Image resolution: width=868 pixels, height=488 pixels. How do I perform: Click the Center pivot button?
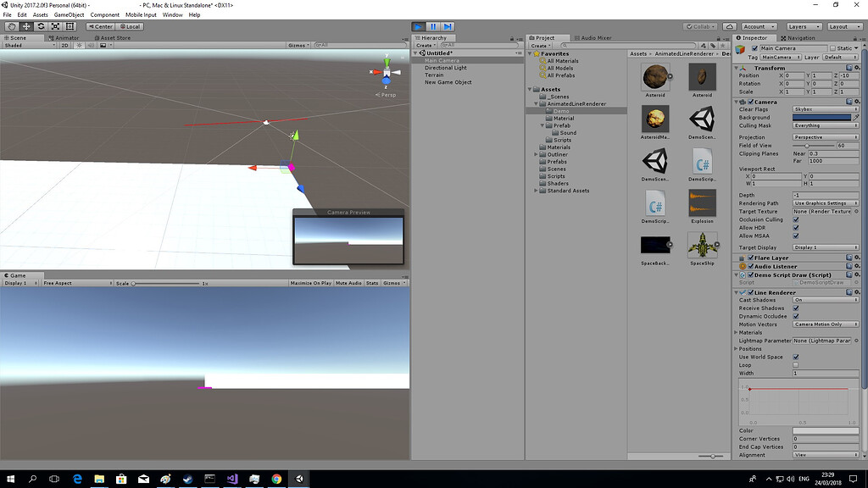[x=100, y=26]
